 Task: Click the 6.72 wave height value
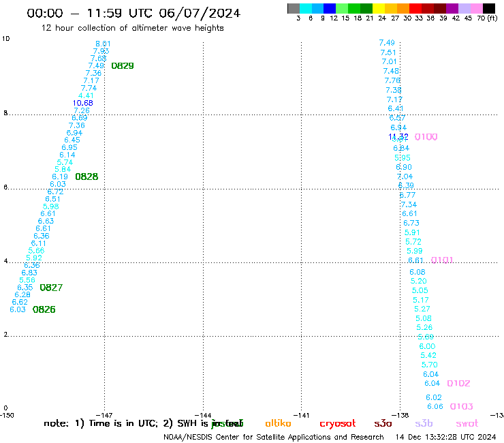pyautogui.click(x=55, y=192)
